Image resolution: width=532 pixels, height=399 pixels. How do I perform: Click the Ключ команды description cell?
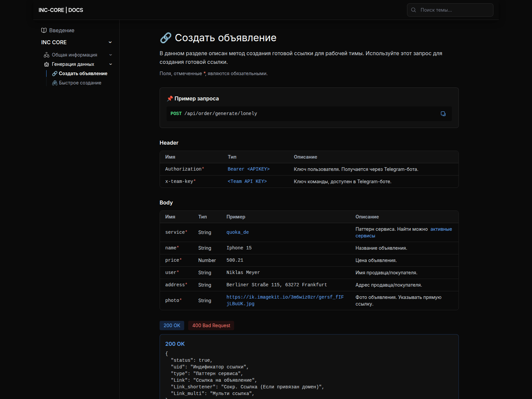[x=342, y=182]
